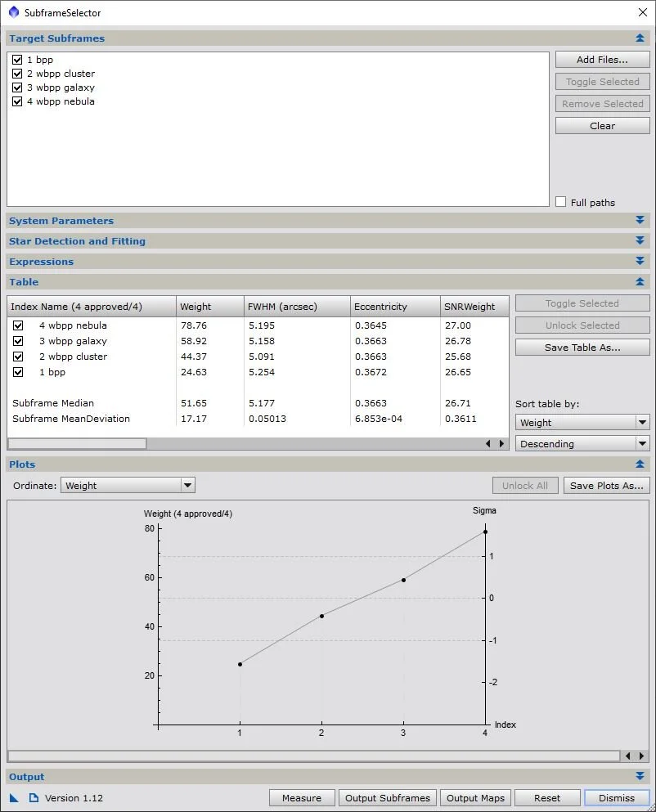Click the Measure button
656x812 pixels.
pos(302,798)
